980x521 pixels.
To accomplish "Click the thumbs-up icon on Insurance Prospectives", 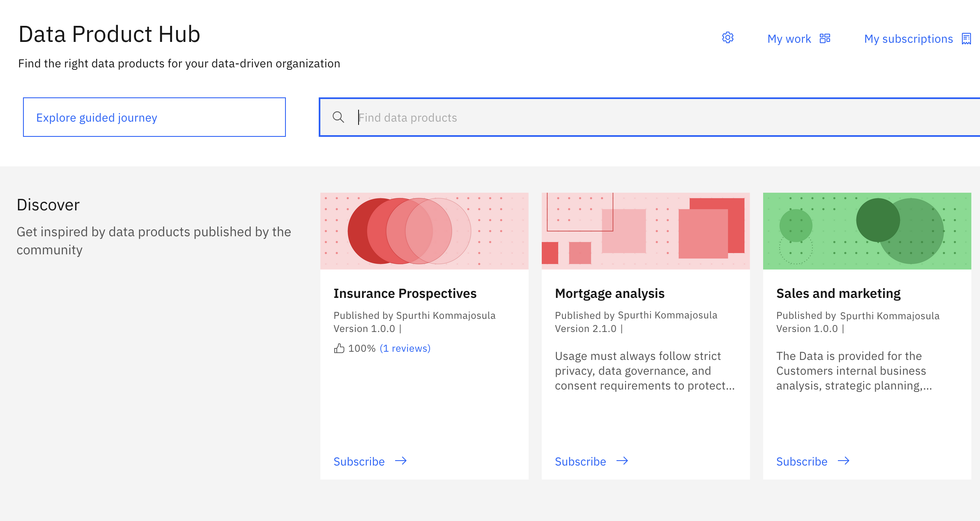I will [x=339, y=348].
